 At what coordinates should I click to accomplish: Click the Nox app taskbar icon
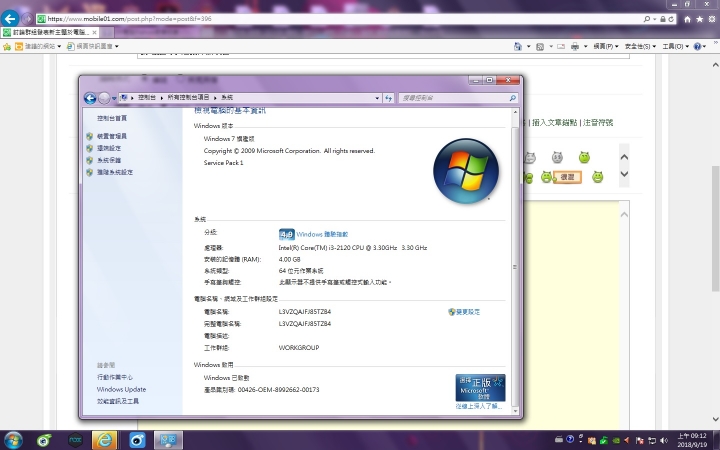coord(75,440)
